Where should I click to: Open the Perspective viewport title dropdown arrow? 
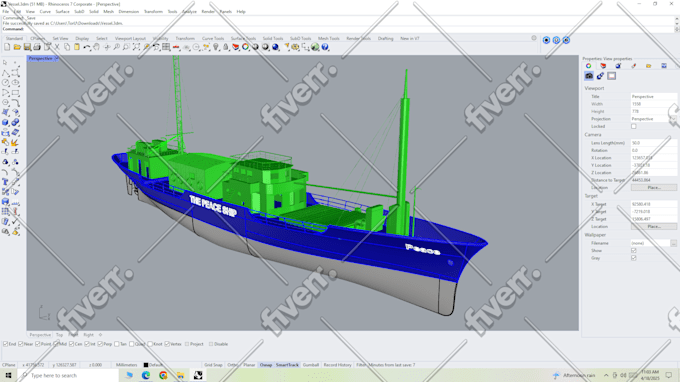tap(56, 58)
